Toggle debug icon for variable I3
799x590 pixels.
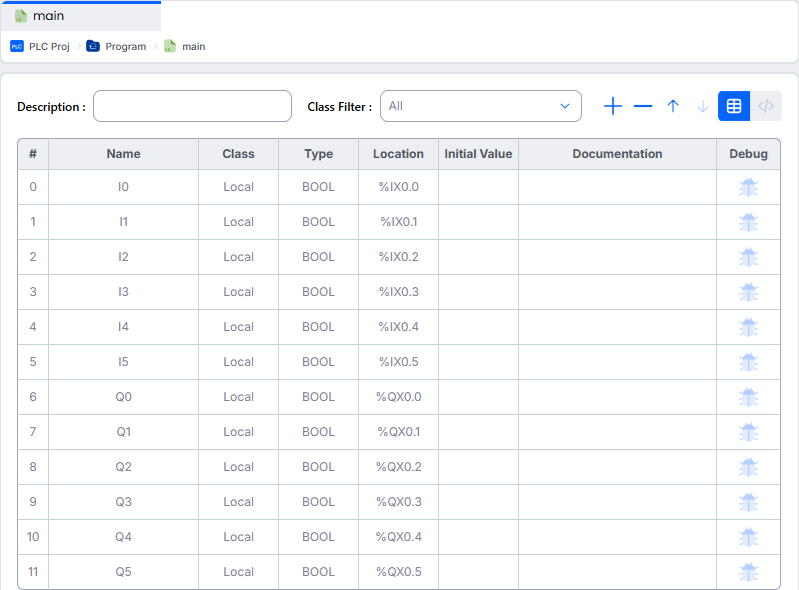(x=748, y=292)
